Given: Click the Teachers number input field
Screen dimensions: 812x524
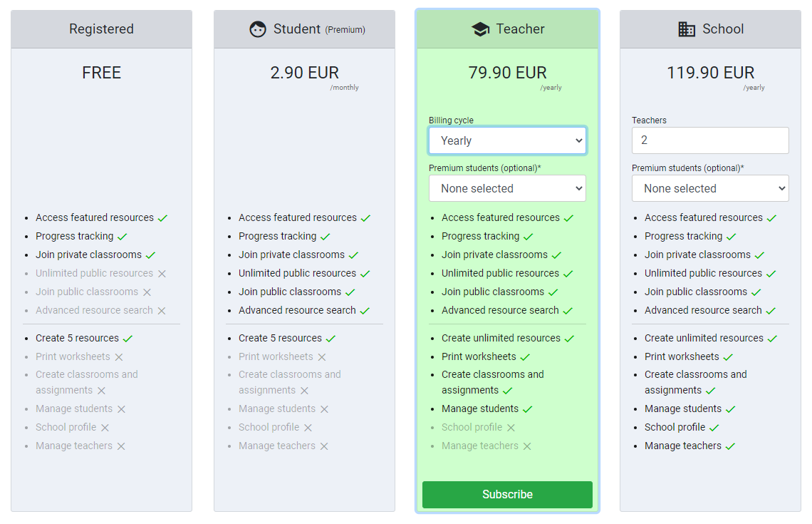Looking at the screenshot, I should click(710, 140).
